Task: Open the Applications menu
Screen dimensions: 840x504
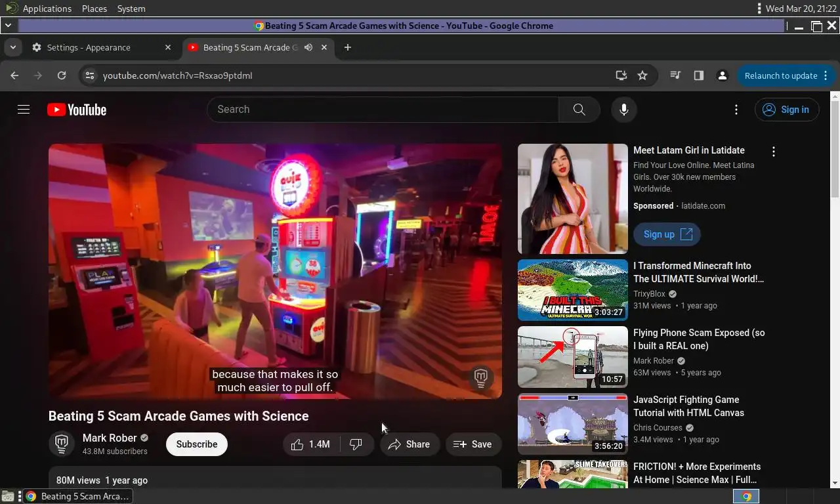Action: (x=47, y=9)
